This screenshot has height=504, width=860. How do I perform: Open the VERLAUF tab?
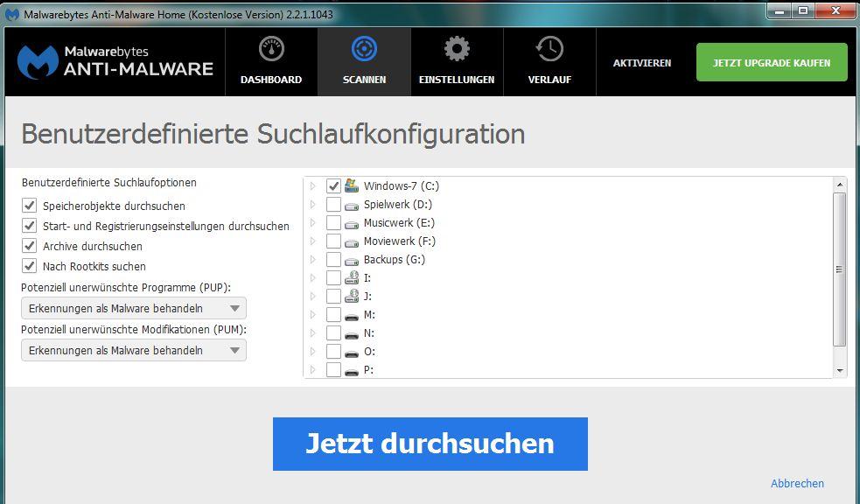[x=549, y=62]
